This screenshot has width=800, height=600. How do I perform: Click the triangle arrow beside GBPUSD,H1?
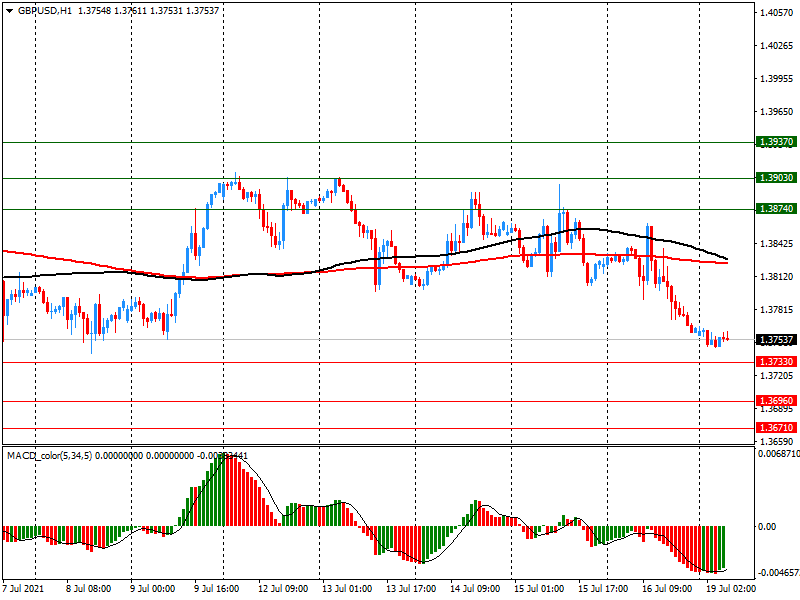tap(10, 10)
